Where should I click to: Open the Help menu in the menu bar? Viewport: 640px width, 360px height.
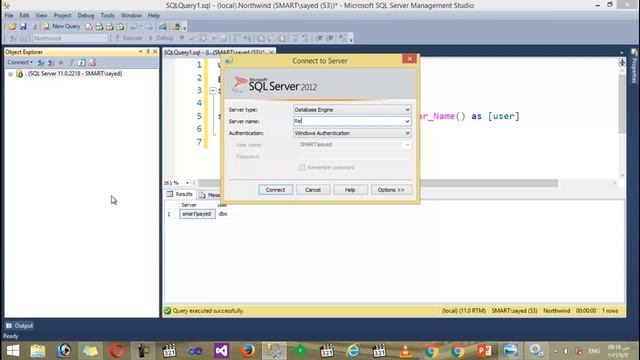[x=153, y=15]
